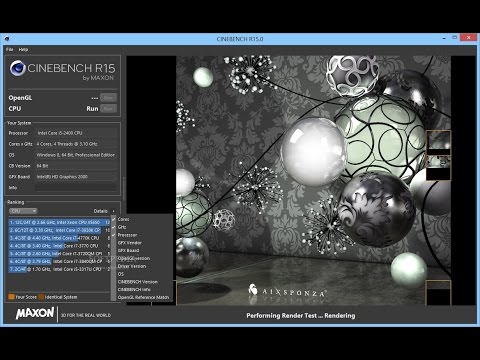Select the Core i7-3930K ranking row
This screenshot has height=360, width=480.
[x=59, y=230]
